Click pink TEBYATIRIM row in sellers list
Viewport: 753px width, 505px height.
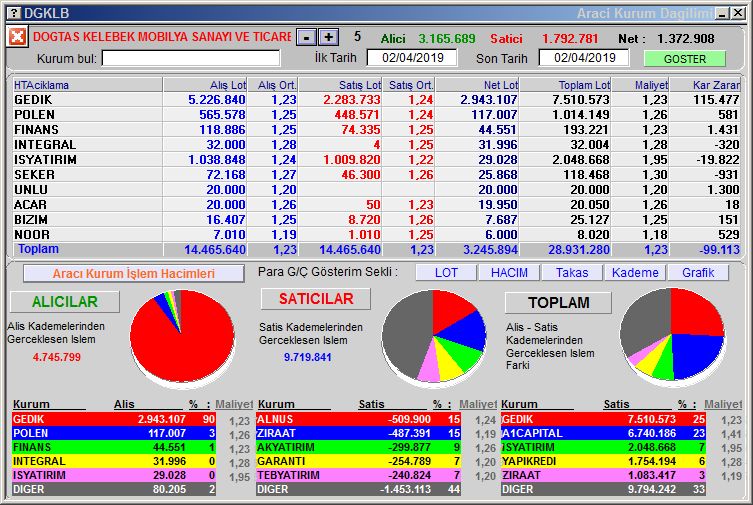tap(359, 475)
